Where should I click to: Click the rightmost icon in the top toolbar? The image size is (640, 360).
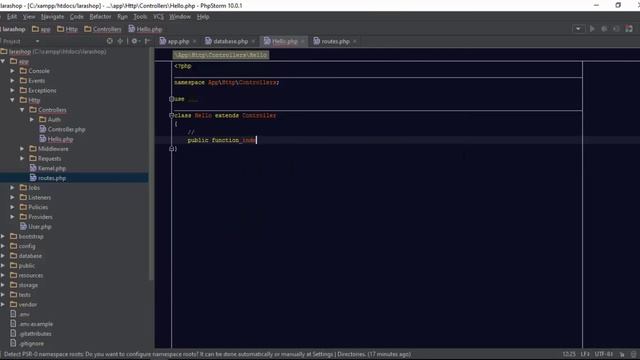[x=629, y=29]
